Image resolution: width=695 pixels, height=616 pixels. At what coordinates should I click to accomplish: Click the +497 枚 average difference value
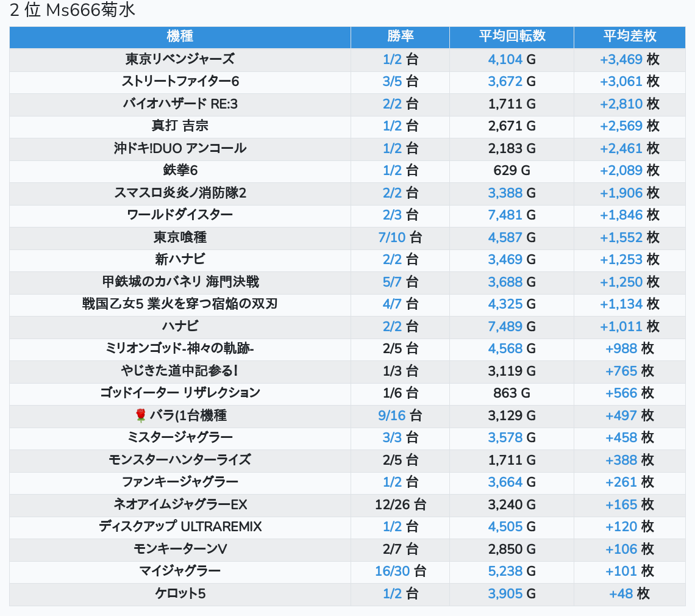629,415
